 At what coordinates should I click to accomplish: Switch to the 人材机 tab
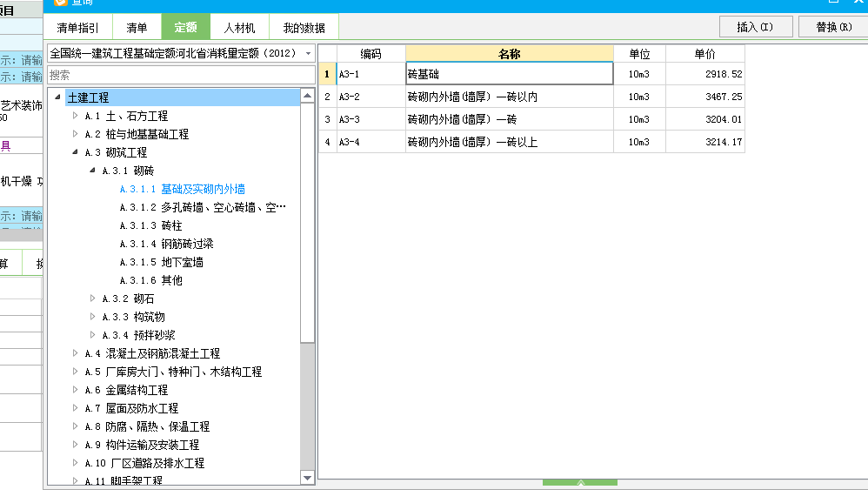[239, 27]
